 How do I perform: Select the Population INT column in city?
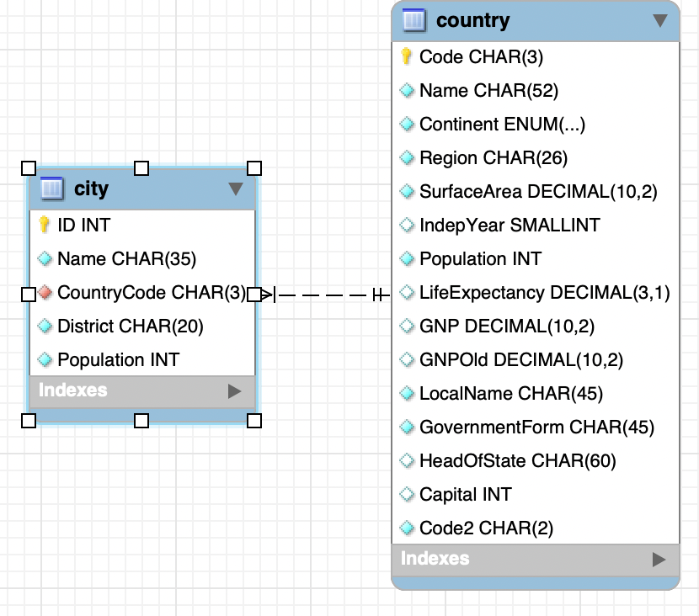point(142,359)
